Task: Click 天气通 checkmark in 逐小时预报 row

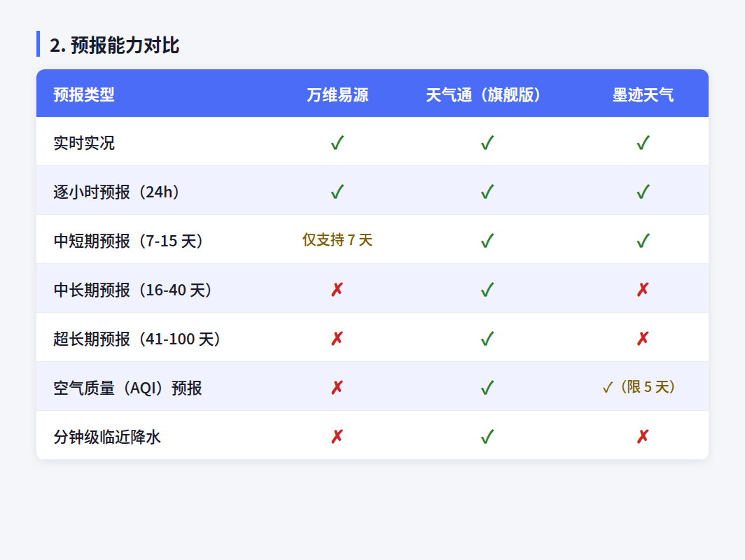Action: 487,191
